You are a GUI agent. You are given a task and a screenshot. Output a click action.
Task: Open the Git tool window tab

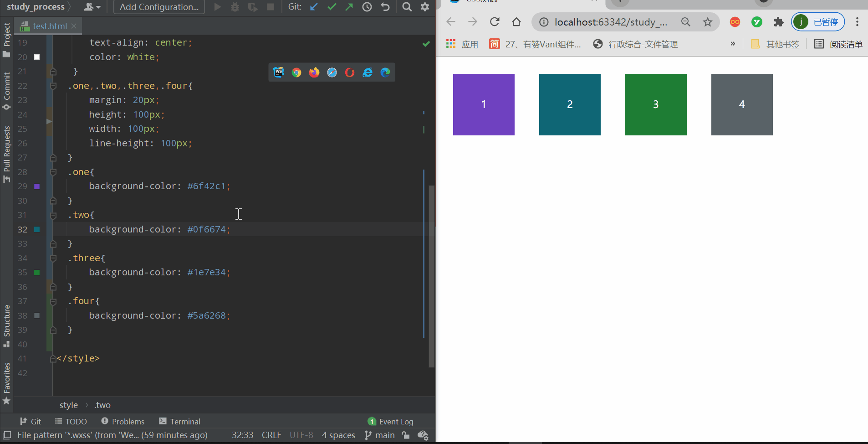(31, 422)
